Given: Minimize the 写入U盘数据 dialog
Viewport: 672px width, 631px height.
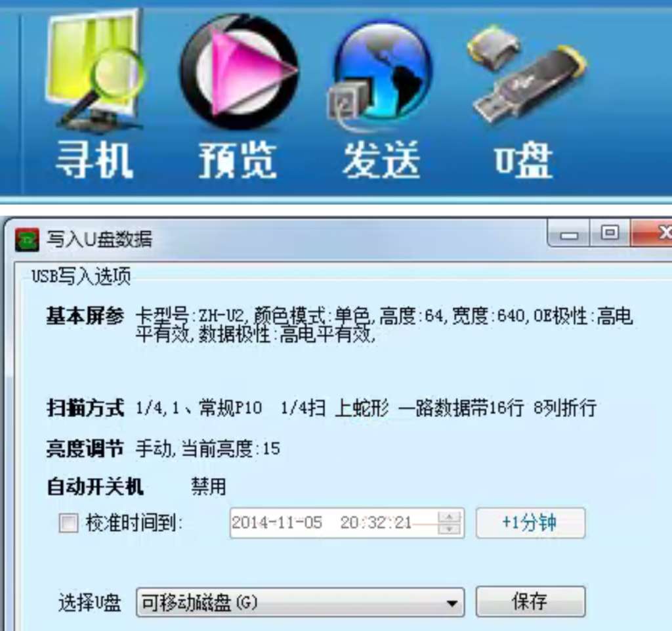Looking at the screenshot, I should pyautogui.click(x=569, y=234).
